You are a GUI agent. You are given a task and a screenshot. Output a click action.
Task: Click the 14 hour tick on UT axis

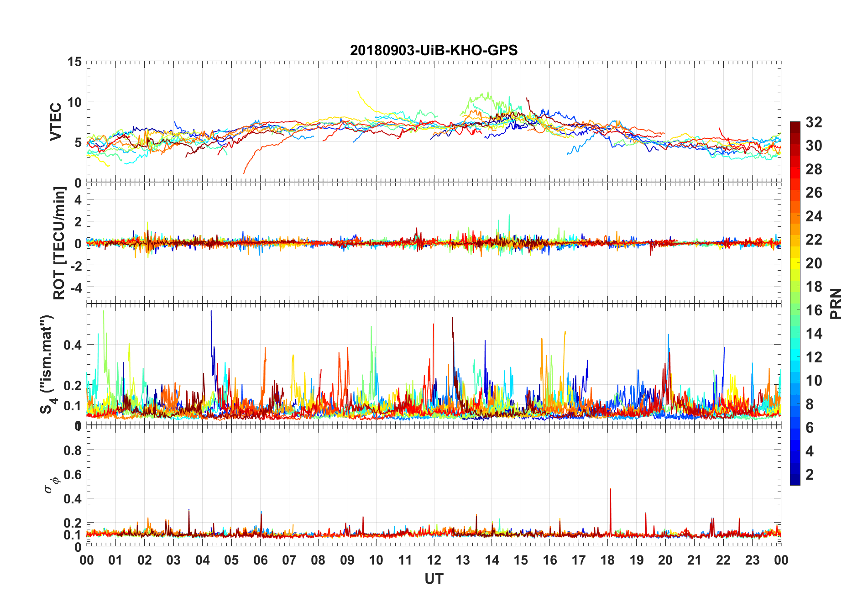tap(492, 560)
